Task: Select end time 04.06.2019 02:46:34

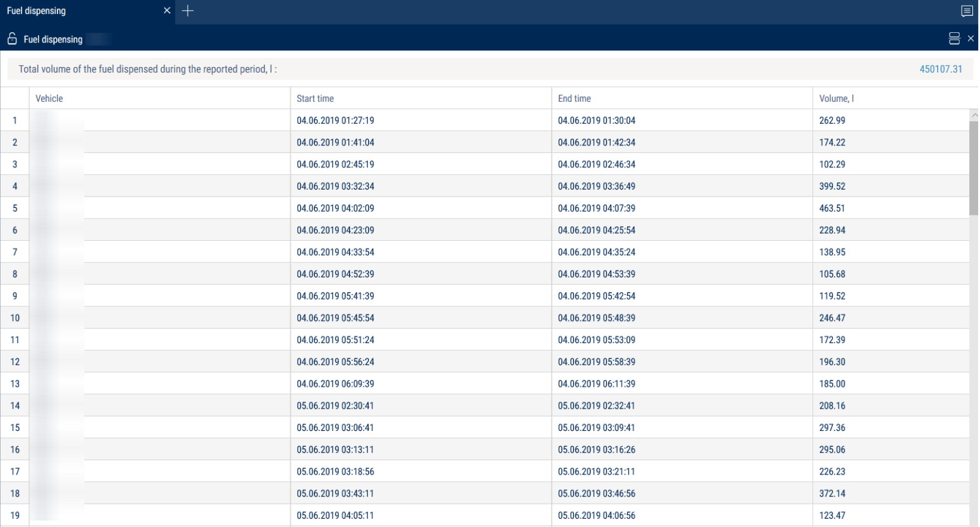Action: tap(596, 164)
